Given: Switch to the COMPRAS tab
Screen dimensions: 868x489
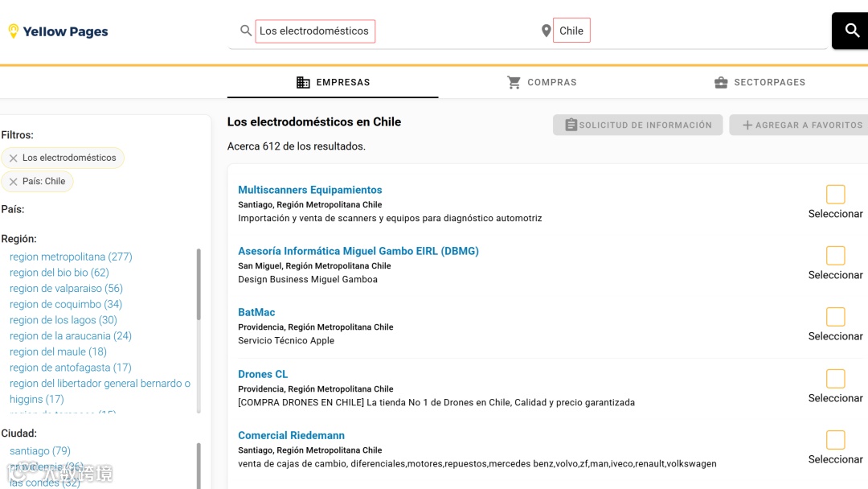Looking at the screenshot, I should click(x=542, y=83).
